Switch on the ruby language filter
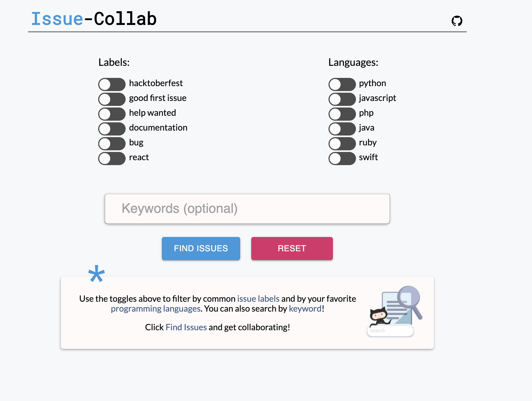This screenshot has height=401, width=532. click(342, 143)
